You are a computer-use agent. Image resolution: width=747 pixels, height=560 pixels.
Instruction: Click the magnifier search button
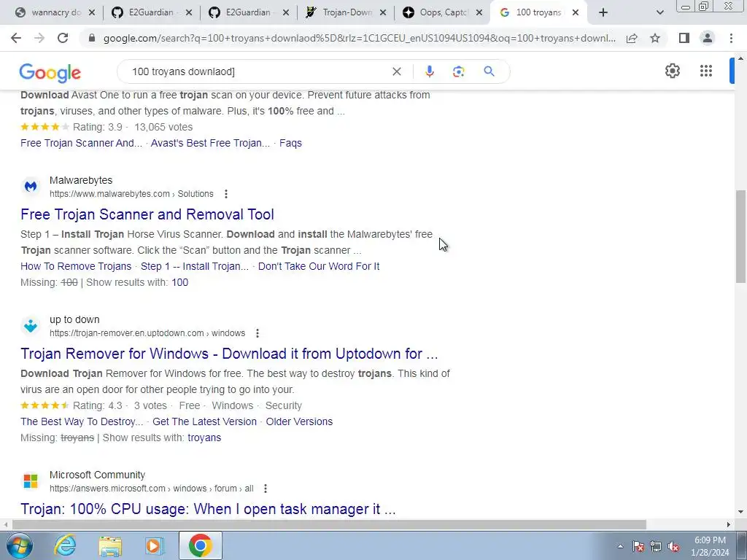coord(489,71)
